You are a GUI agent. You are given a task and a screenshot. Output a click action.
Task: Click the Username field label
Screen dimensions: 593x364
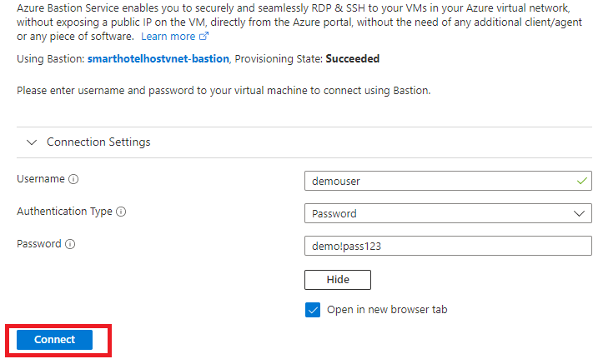pos(41,179)
